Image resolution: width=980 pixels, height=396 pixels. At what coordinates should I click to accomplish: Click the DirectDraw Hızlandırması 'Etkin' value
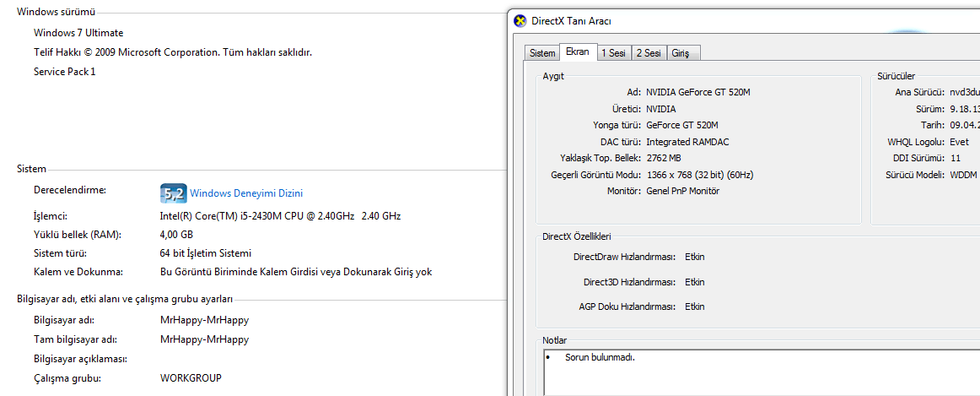pos(694,258)
